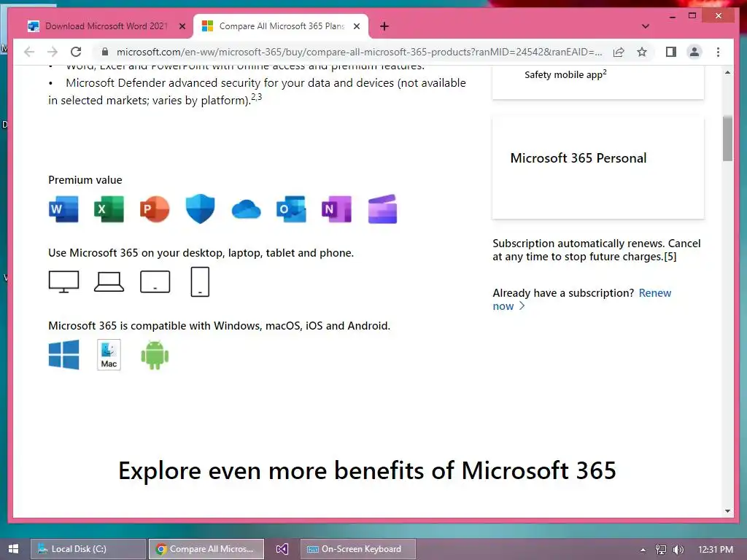Click the network tray icon
Image resolution: width=747 pixels, height=560 pixels.
661,550
